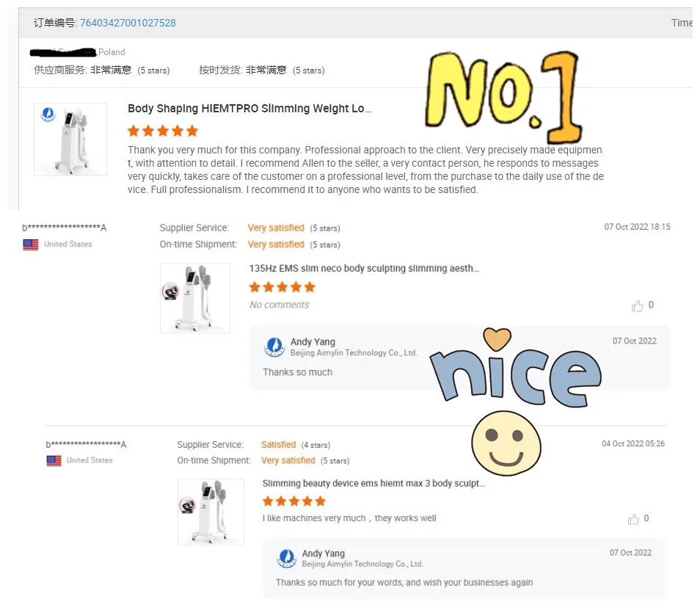This screenshot has height=610, width=700.
Task: Click Andy Yang avatar in second reply
Action: click(287, 558)
